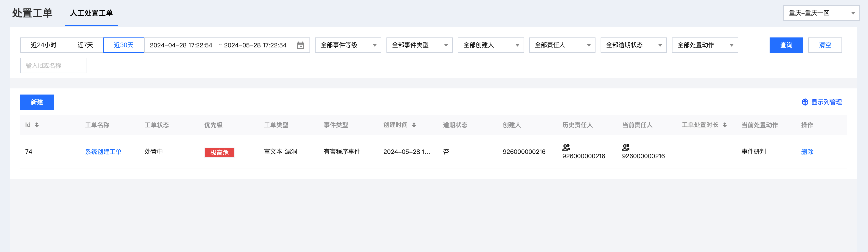Click the 极高危 priority tag

(219, 153)
